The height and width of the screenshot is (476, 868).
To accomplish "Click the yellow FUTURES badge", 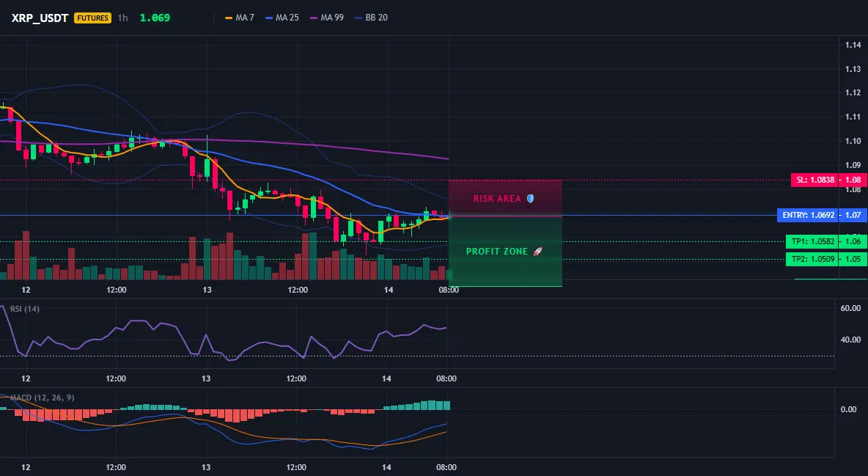I will point(92,18).
